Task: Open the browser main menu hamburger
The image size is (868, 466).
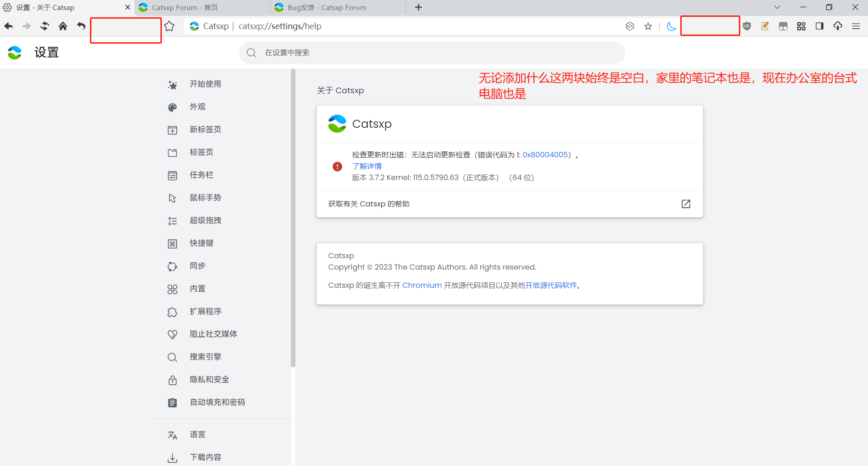Action: coord(856,26)
